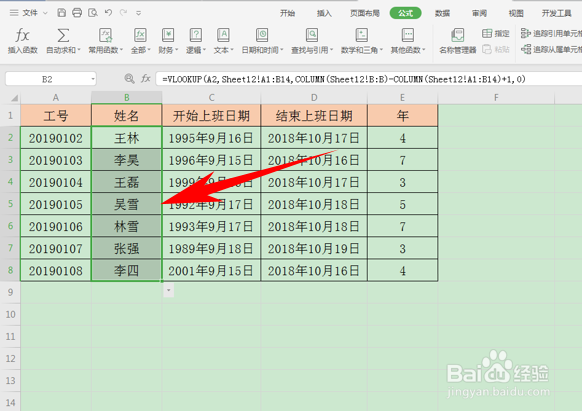Open the Logical (逻辑) functions icon
This screenshot has width=582, height=412.
coord(196,35)
